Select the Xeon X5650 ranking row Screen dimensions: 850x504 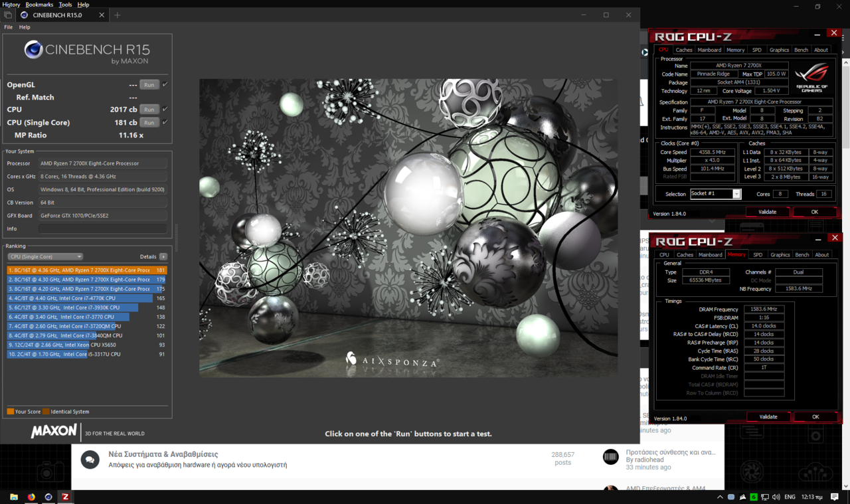(87, 345)
